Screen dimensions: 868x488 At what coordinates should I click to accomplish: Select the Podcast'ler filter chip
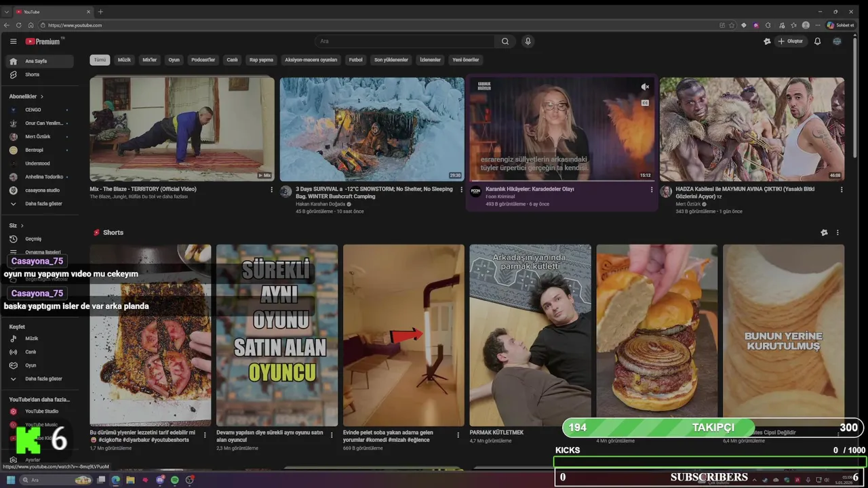(x=203, y=60)
